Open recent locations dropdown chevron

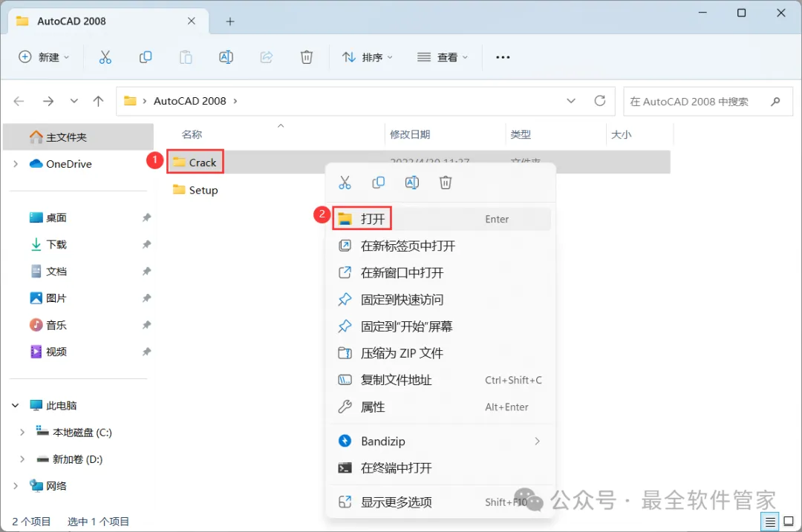(74, 101)
